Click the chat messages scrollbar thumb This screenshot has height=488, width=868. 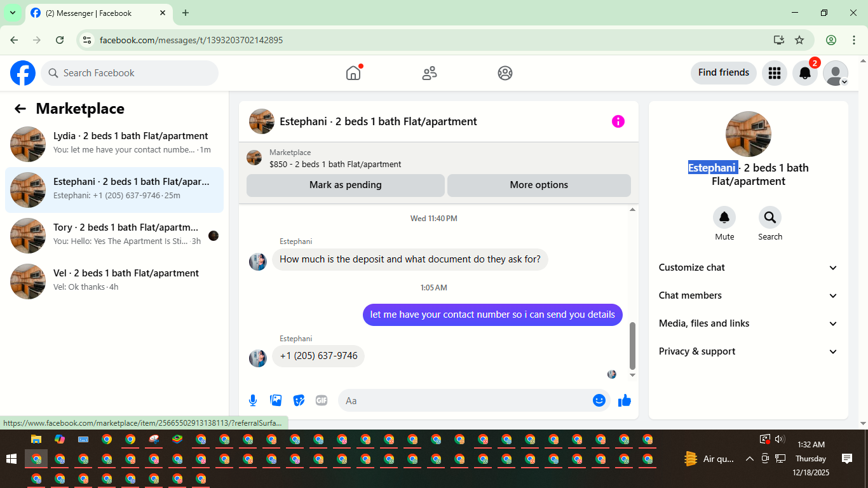pyautogui.click(x=632, y=346)
